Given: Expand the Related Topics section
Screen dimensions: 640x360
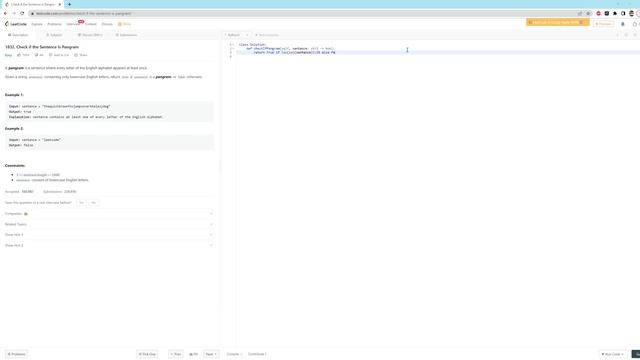Looking at the screenshot, I should 109,224.
